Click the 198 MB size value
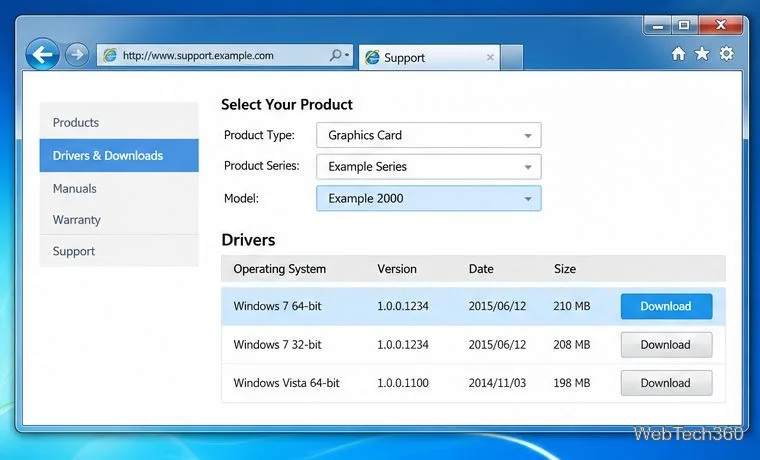The width and height of the screenshot is (760, 460). pyautogui.click(x=572, y=383)
